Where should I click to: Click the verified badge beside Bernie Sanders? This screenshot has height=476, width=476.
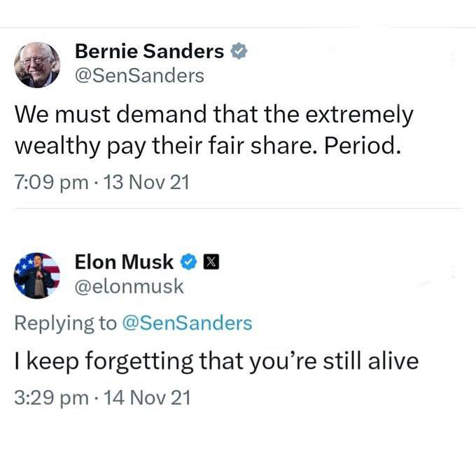tap(239, 51)
